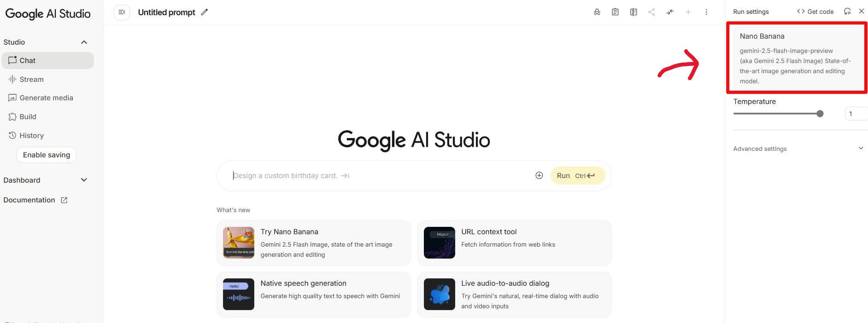Viewport: 868px width, 323px height.
Task: Reset run settings to default icon
Action: [x=847, y=12]
